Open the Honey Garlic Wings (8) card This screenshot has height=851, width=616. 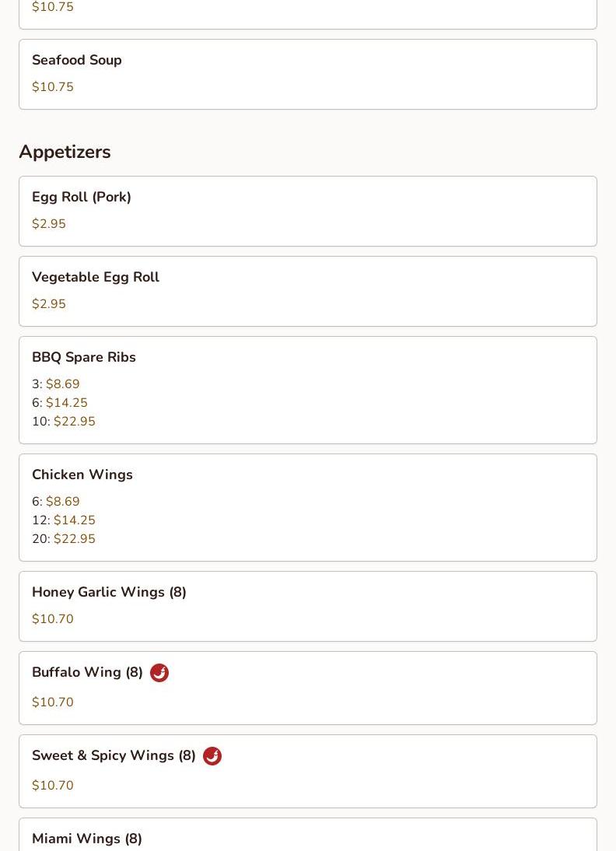pyautogui.click(x=308, y=606)
